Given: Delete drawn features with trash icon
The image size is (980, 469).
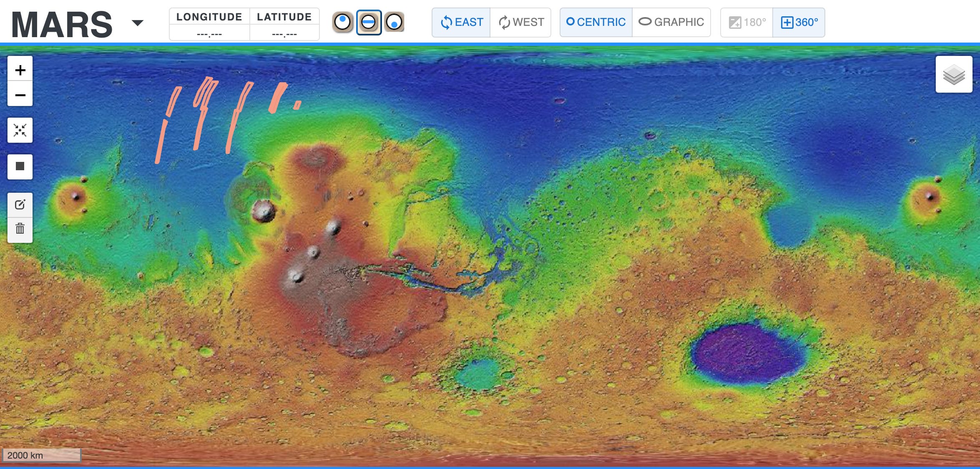Looking at the screenshot, I should [20, 229].
